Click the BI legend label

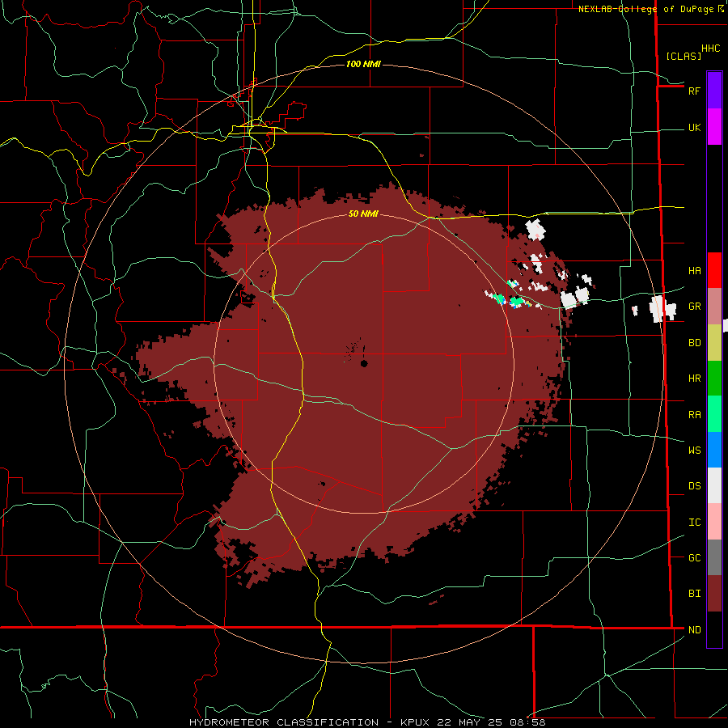pos(694,594)
